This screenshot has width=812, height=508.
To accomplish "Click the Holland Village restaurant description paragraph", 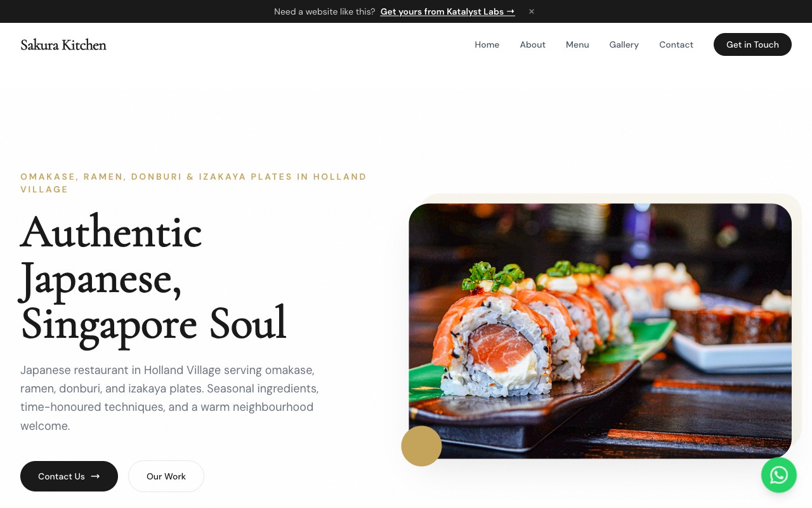I will (x=169, y=398).
